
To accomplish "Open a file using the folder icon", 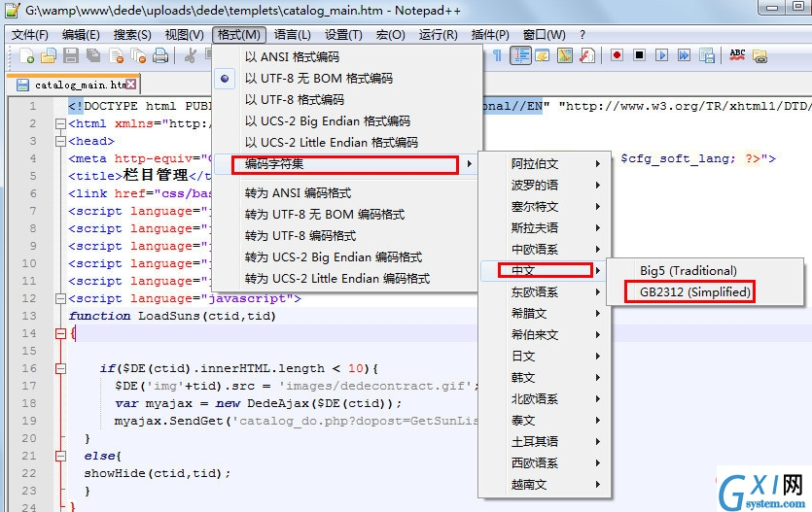I will 49,55.
